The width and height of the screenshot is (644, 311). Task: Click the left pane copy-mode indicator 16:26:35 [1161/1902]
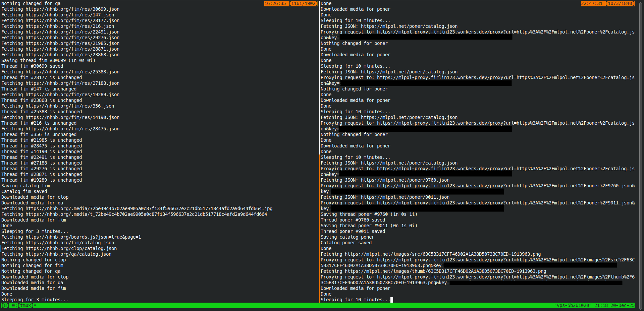click(291, 3)
